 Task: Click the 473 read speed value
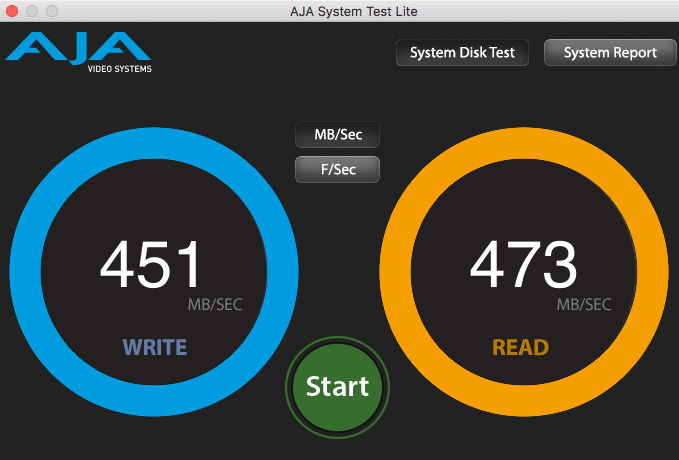pos(523,264)
